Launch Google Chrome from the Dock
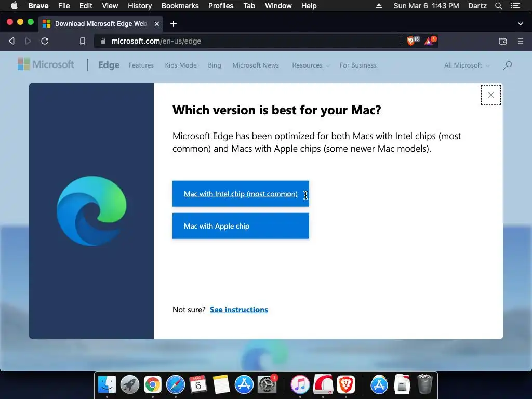This screenshot has width=532, height=399. [153, 385]
